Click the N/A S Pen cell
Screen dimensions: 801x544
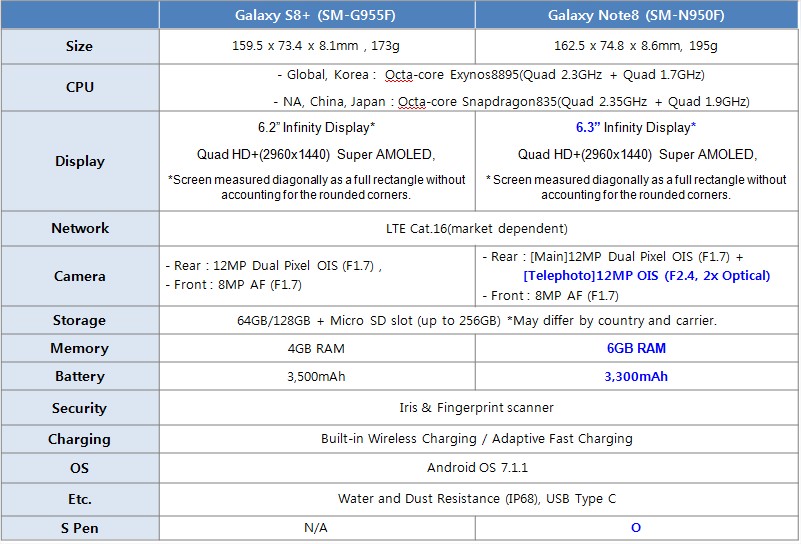point(317,528)
